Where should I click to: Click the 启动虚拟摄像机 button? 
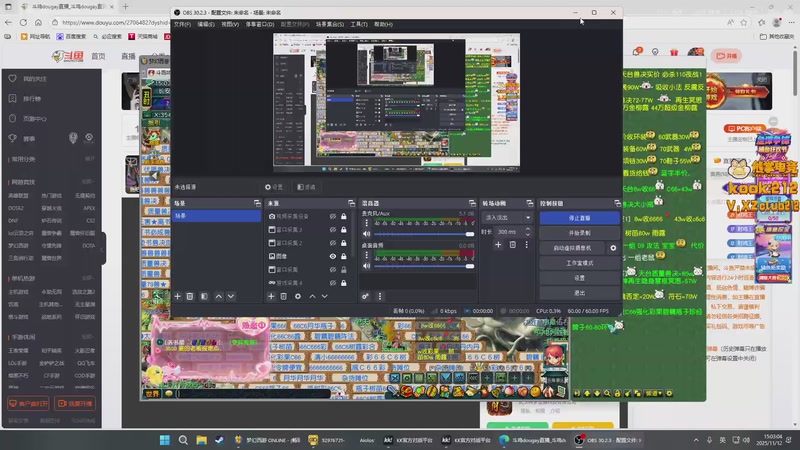pyautogui.click(x=572, y=248)
